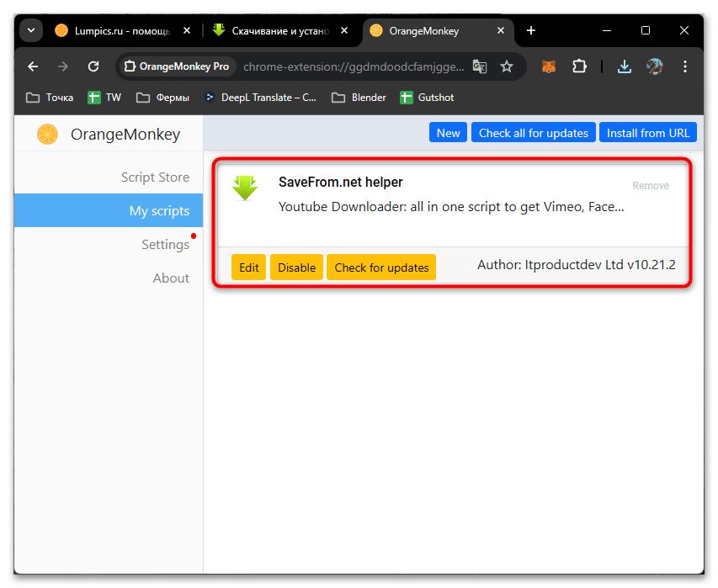Viewport: 718px width, 588px height.
Task: Open Settings in the sidebar
Action: [165, 245]
